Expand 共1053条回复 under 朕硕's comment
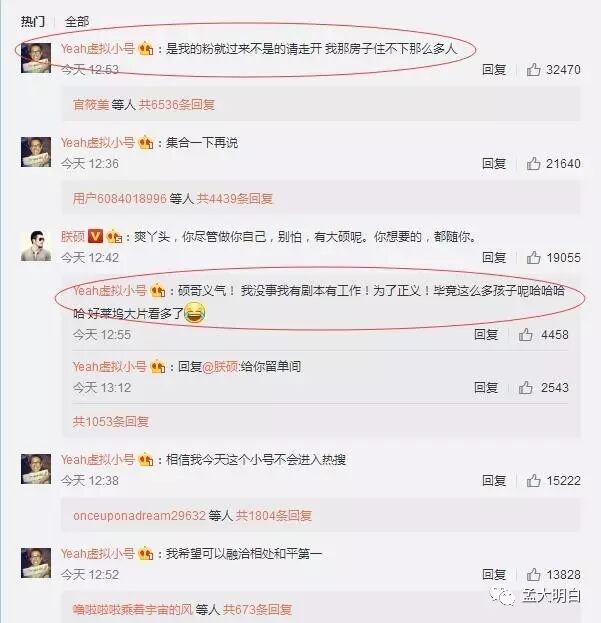Image resolution: width=601 pixels, height=623 pixels. (111, 421)
